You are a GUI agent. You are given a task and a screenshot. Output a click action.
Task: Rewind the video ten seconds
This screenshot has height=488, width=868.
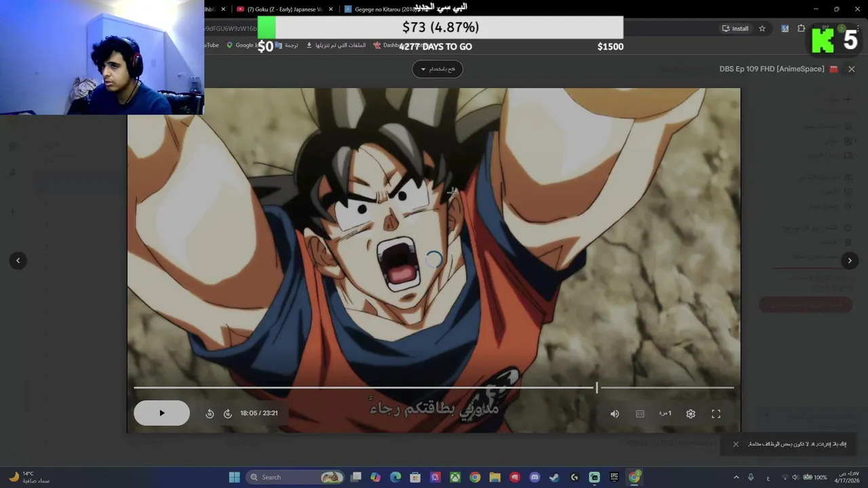210,413
